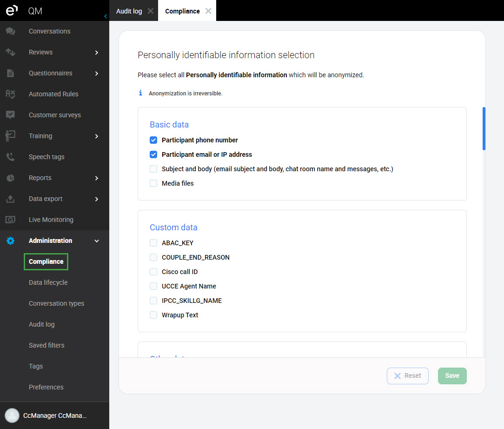Click the Speech tags phone icon
Screen dimensions: 504x429
point(10,157)
